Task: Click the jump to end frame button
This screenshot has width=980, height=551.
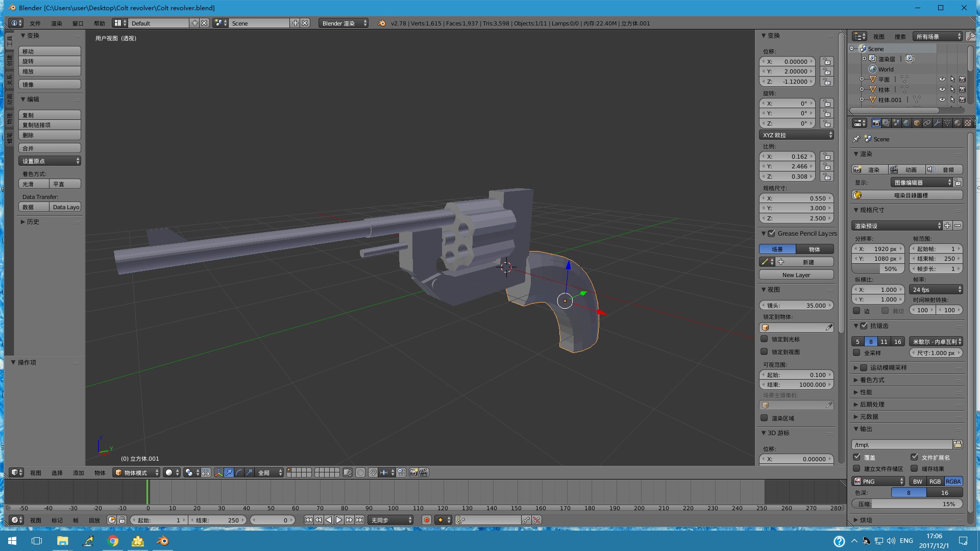Action: point(360,520)
